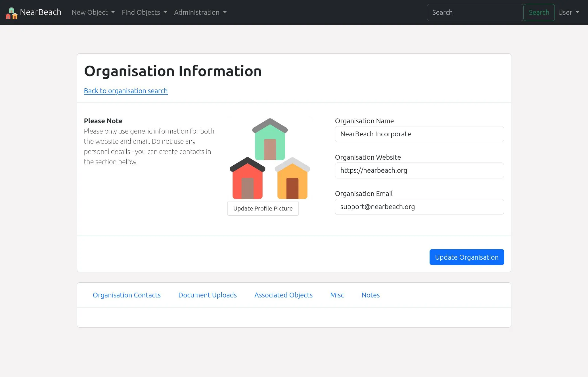Click the top navigation Search field
Screen dimensions: 588x377
click(x=475, y=12)
